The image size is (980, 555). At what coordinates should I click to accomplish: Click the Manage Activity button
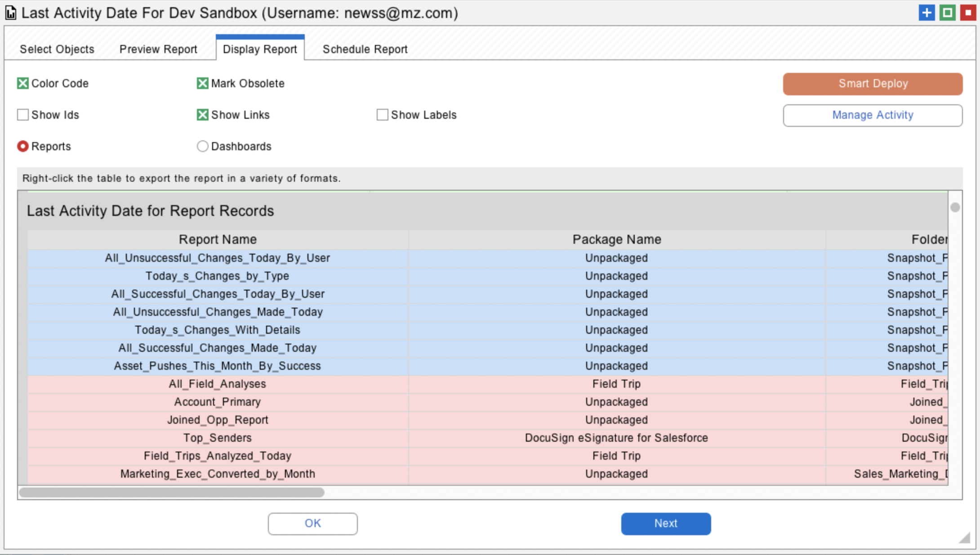click(873, 115)
